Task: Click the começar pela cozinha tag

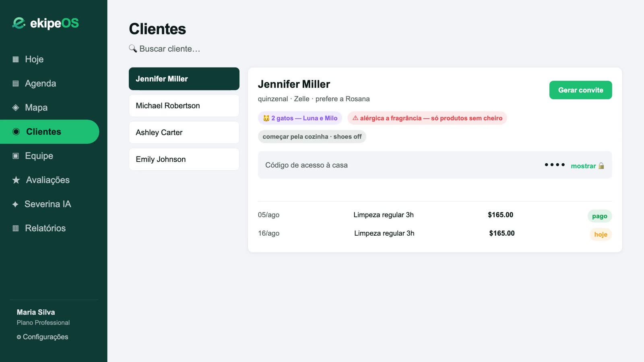Action: pyautogui.click(x=312, y=137)
